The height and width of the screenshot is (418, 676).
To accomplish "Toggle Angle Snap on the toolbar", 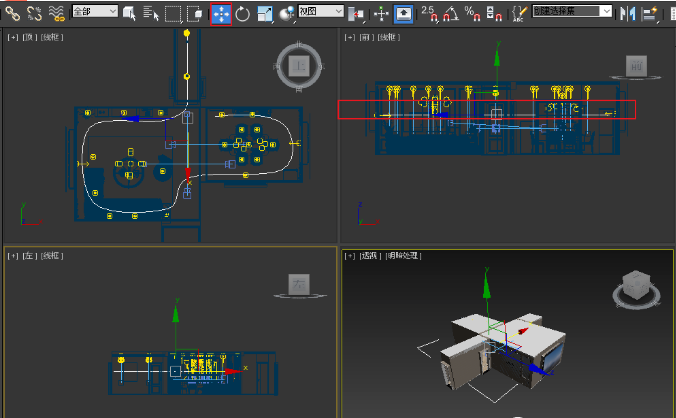I will (451, 13).
